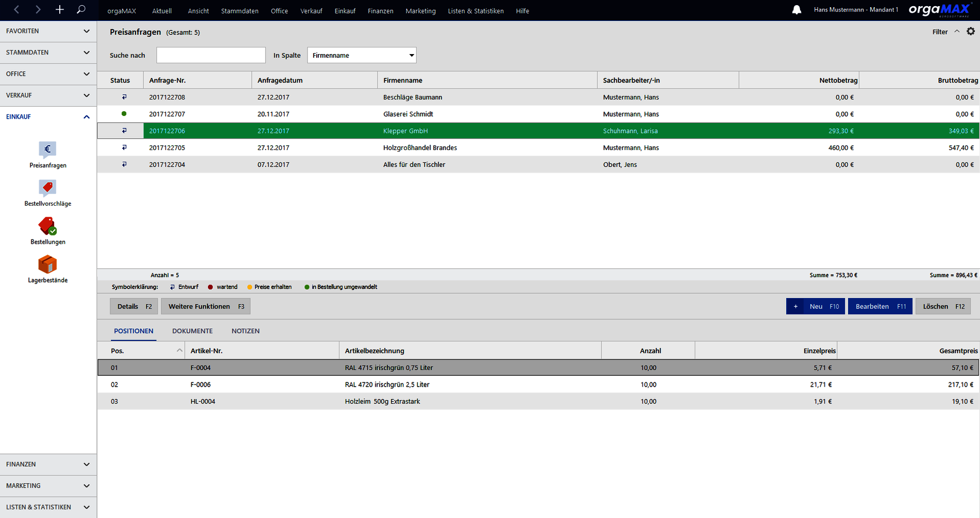Switch to the Positionen tab

(134, 331)
